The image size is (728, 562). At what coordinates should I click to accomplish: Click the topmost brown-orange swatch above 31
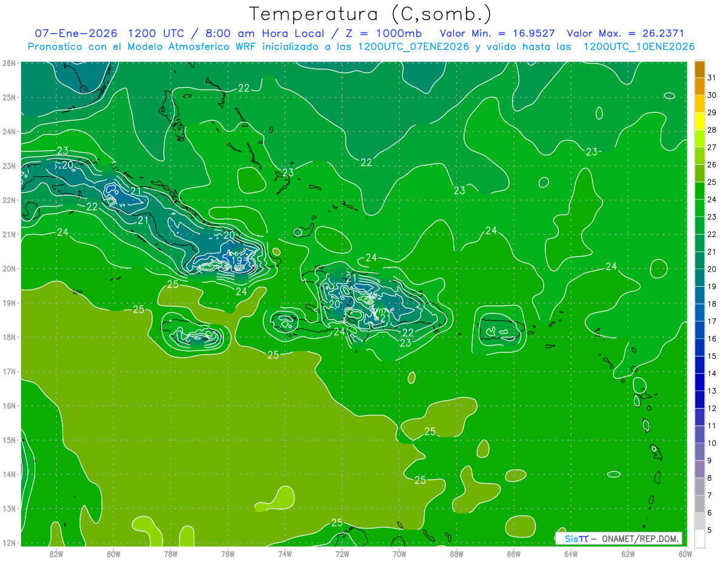699,70
